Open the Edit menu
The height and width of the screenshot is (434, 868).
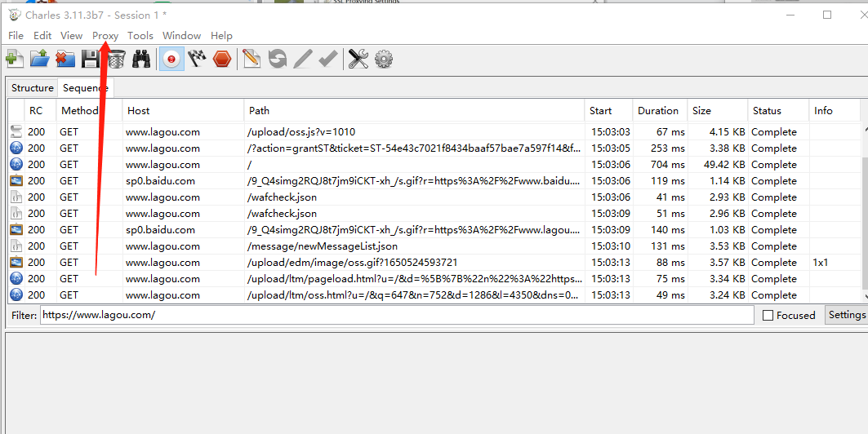(x=42, y=35)
